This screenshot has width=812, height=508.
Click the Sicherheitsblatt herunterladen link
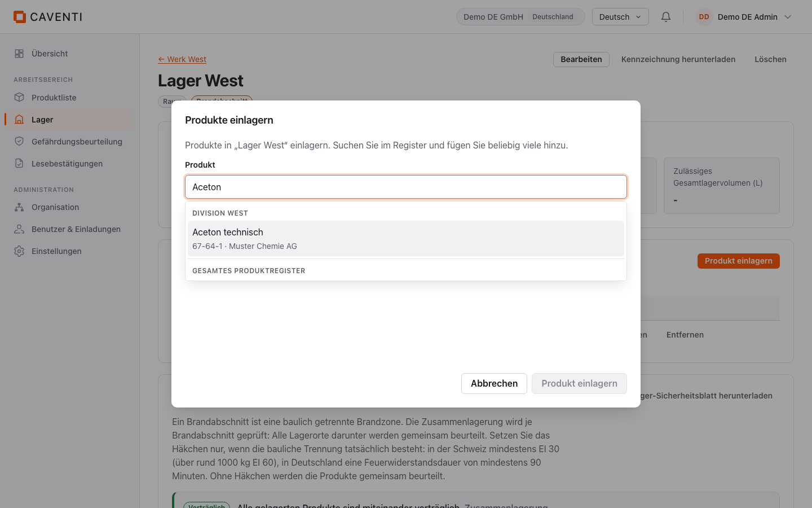[x=706, y=396]
